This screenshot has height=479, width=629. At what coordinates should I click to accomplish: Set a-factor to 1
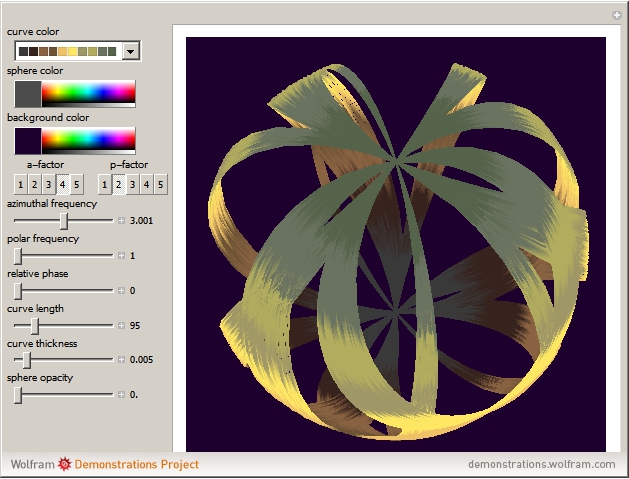20,185
